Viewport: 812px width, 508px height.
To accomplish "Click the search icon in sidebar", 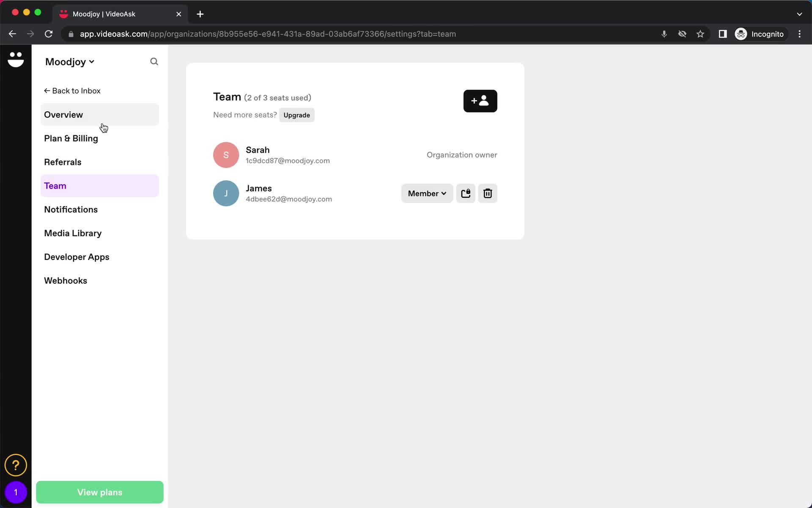I will (154, 61).
